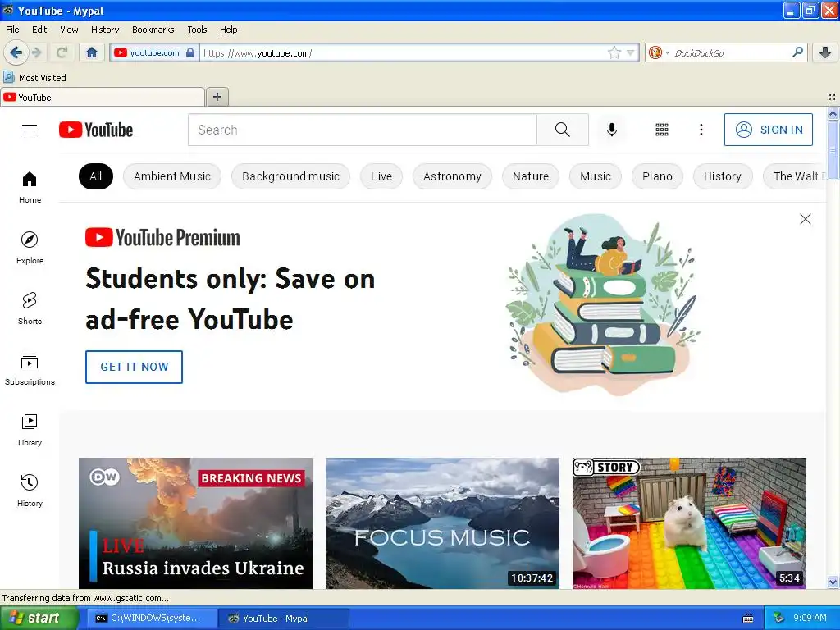Select the All filter chip
This screenshot has height=630, width=840.
point(95,176)
